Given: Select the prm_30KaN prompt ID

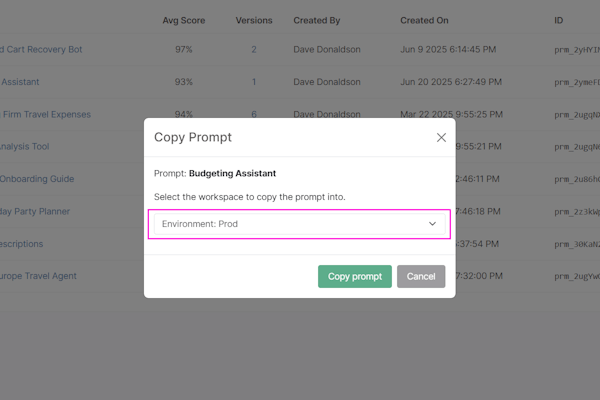Looking at the screenshot, I should (577, 244).
